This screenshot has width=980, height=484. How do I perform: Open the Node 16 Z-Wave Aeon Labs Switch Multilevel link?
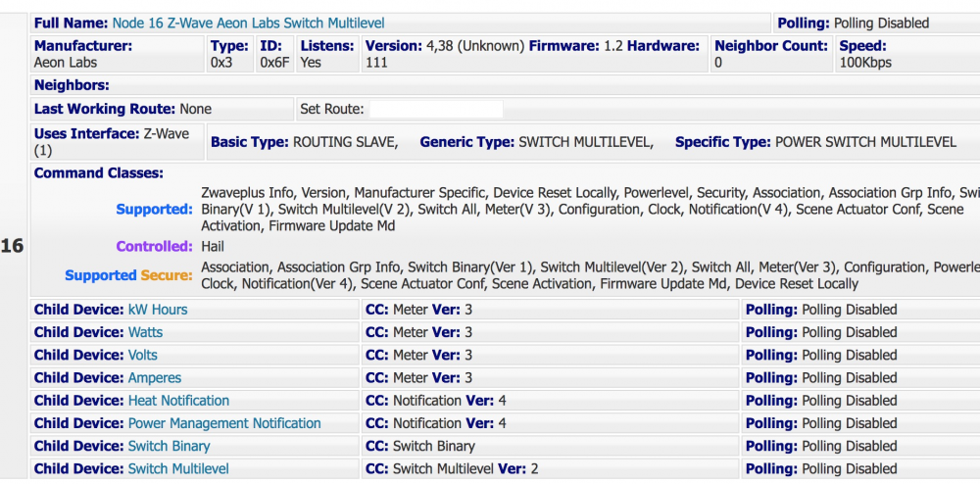248,23
